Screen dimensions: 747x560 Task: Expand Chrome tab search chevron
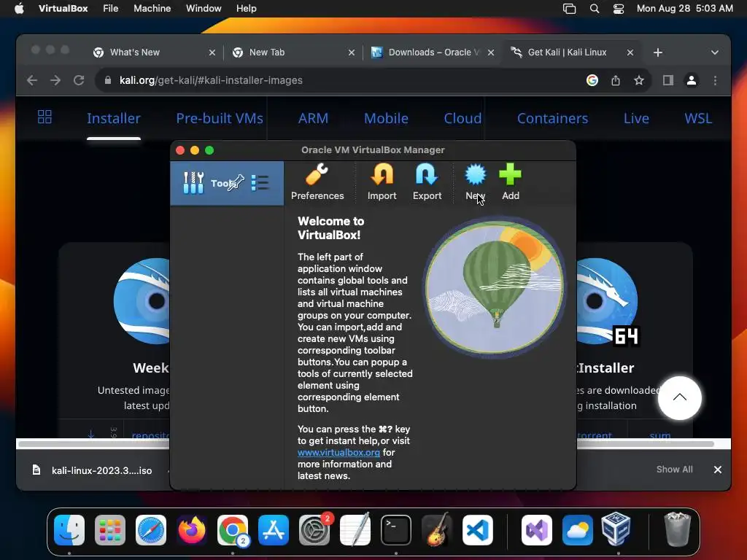click(x=715, y=52)
